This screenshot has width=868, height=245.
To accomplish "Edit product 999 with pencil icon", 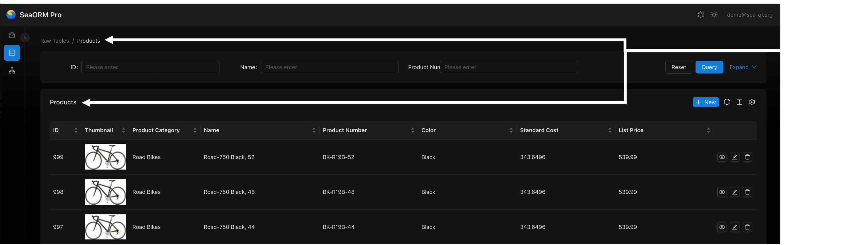I will pos(735,157).
